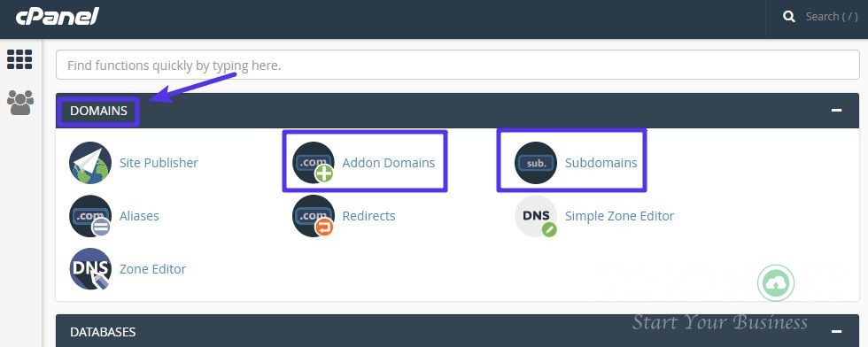The width and height of the screenshot is (868, 347).
Task: Open the Zone Editor link
Action: click(152, 269)
